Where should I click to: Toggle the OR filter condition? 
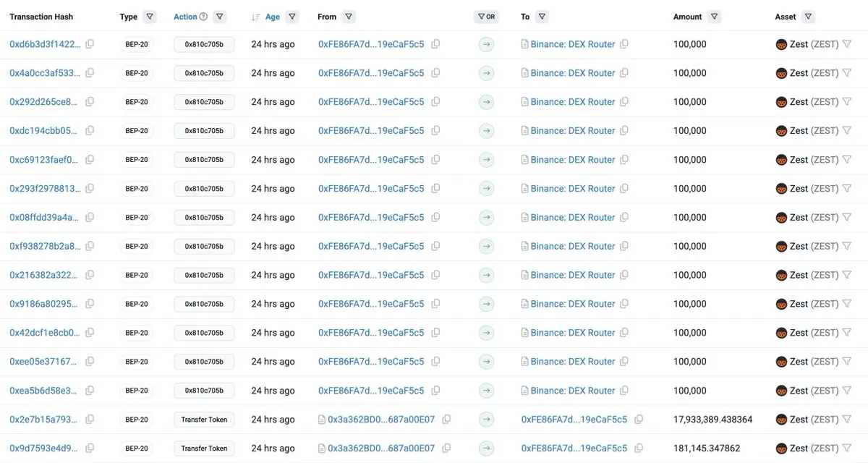tap(487, 17)
